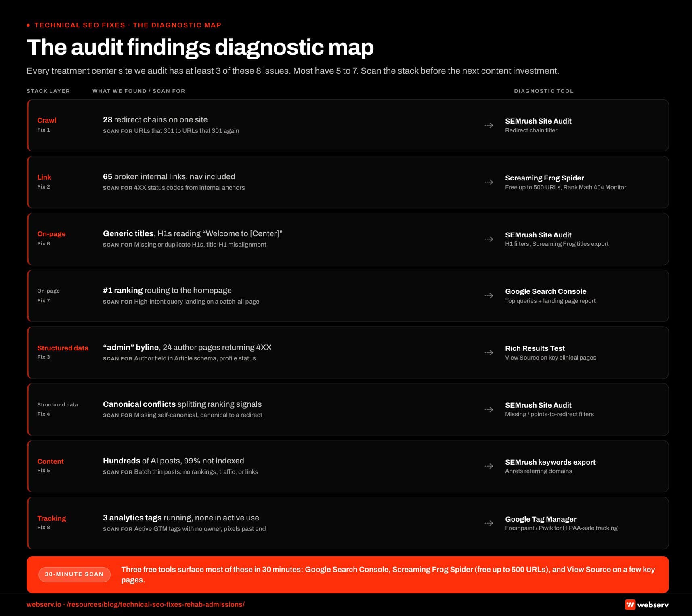Click '#1 ranking routing to the homepage'
The image size is (692, 616).
[x=167, y=290]
